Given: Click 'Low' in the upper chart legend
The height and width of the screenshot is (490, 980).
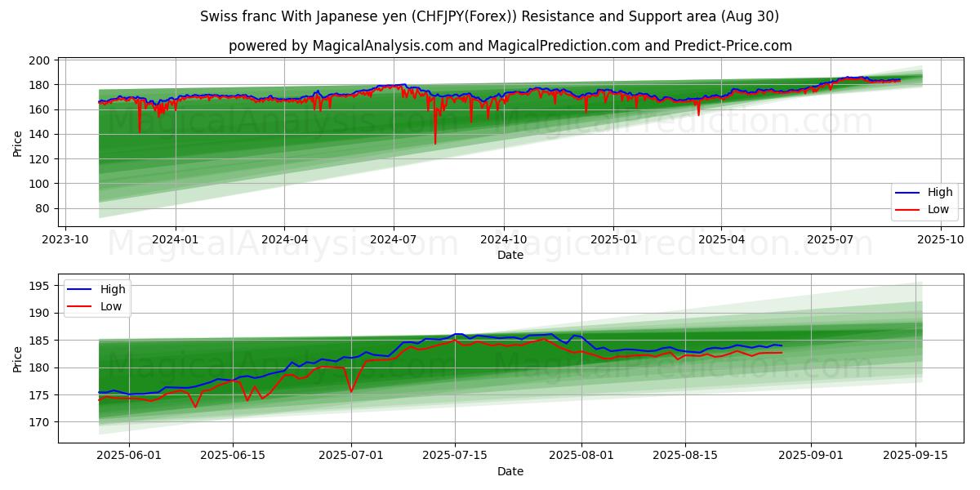Looking at the screenshot, I should pos(938,210).
